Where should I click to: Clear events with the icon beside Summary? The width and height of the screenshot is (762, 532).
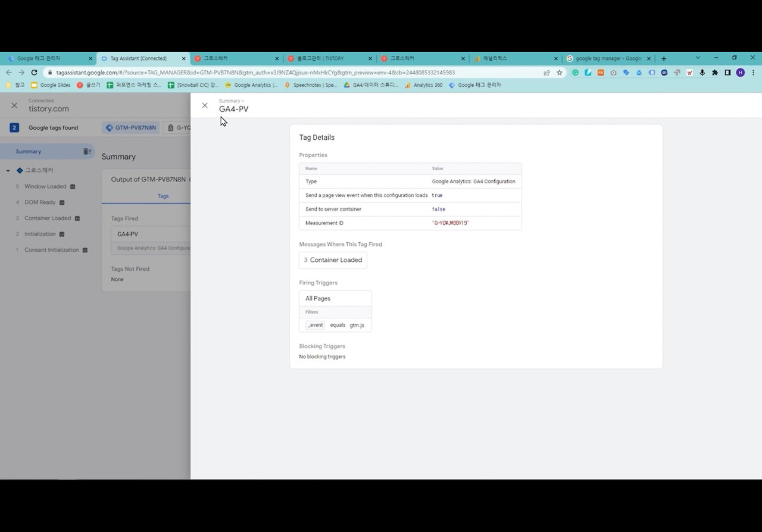87,152
